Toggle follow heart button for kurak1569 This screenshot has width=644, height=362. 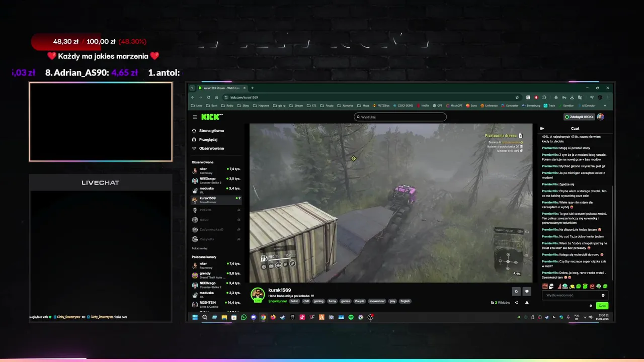click(x=527, y=291)
